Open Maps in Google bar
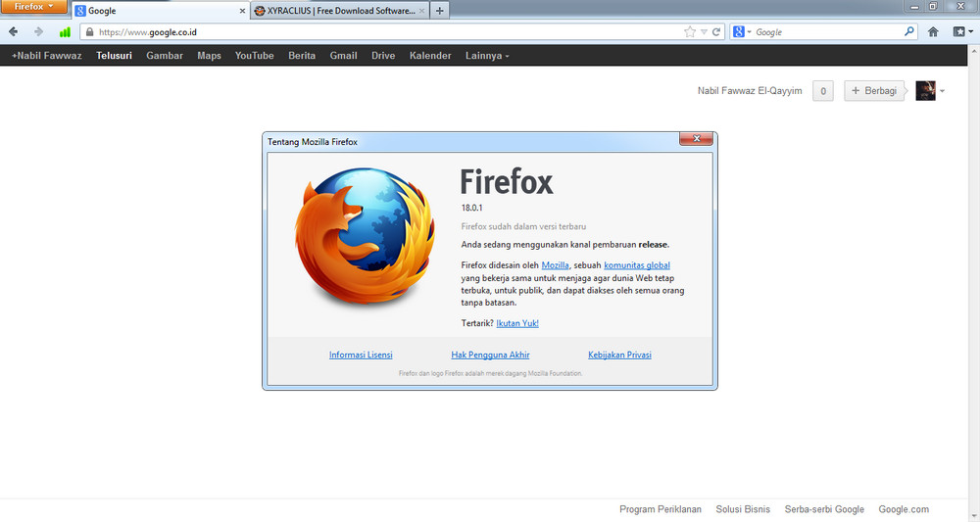The height and width of the screenshot is (522, 980). point(210,56)
